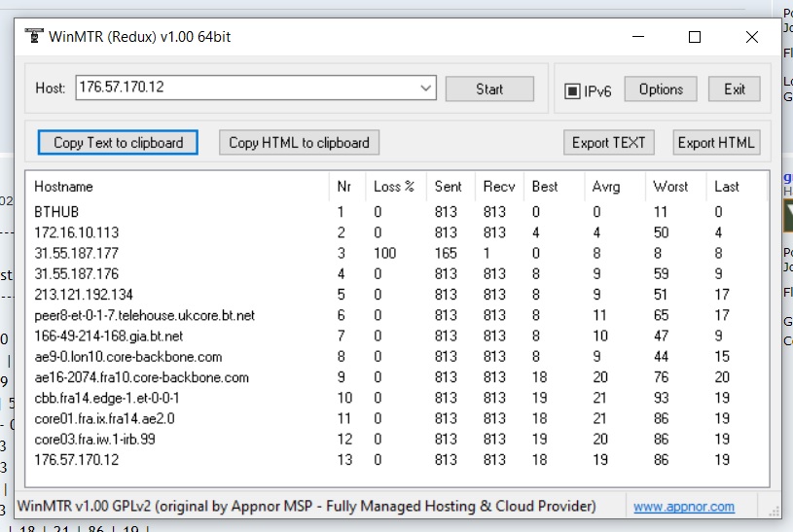The width and height of the screenshot is (793, 532).
Task: Click the Worst column header
Action: 670,187
